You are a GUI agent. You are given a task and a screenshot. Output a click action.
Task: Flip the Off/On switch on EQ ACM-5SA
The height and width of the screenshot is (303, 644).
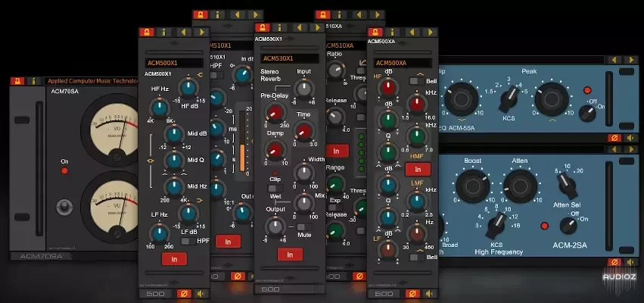click(x=587, y=113)
